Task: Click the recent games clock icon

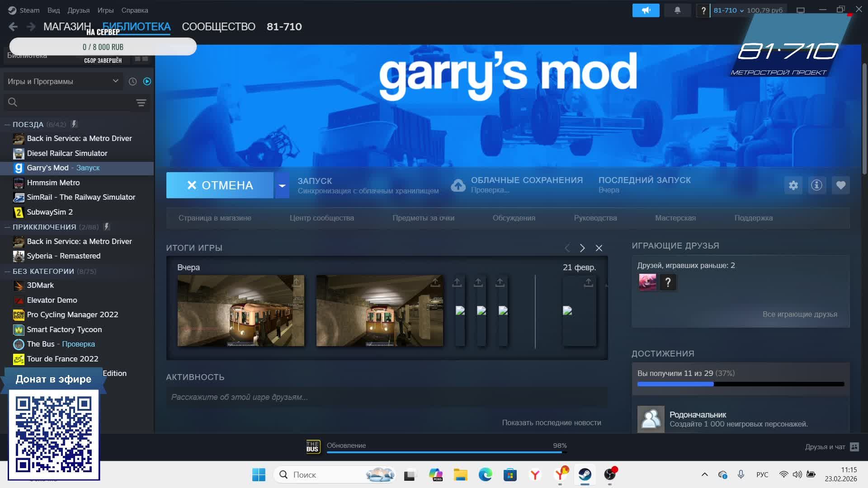Action: pyautogui.click(x=132, y=81)
